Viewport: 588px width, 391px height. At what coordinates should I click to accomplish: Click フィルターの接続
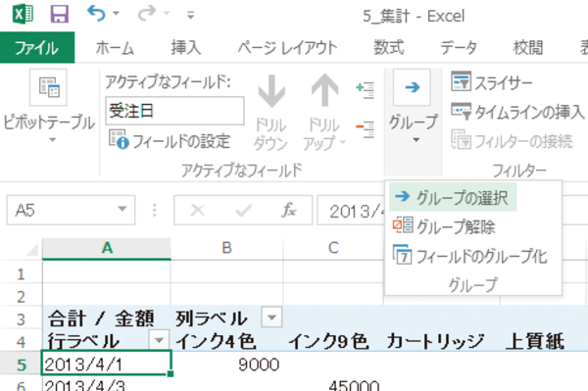pos(513,140)
